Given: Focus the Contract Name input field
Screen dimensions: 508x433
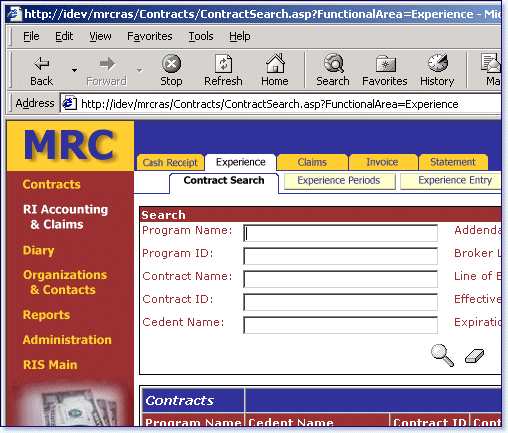Looking at the screenshot, I should 340,279.
